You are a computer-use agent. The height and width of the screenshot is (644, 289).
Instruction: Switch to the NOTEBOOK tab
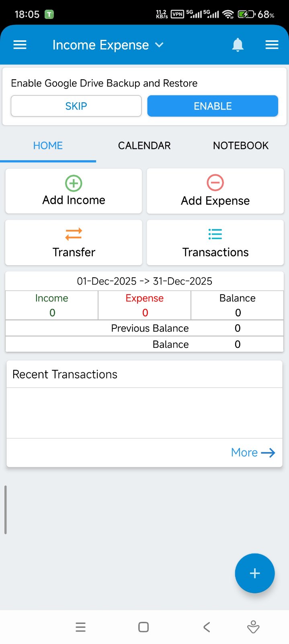(x=240, y=145)
